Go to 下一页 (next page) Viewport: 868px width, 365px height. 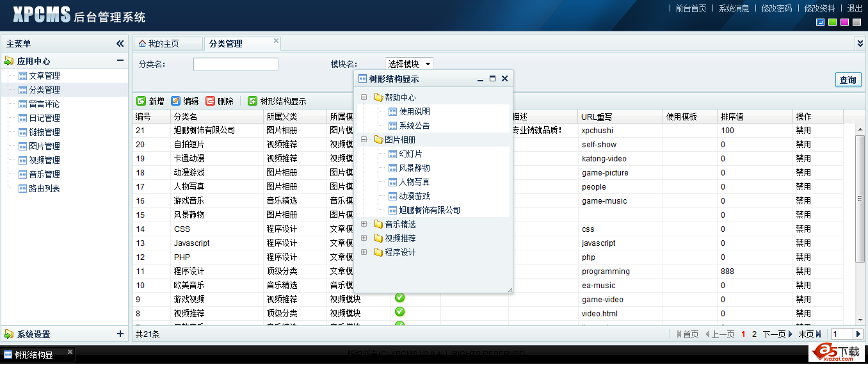pos(777,334)
